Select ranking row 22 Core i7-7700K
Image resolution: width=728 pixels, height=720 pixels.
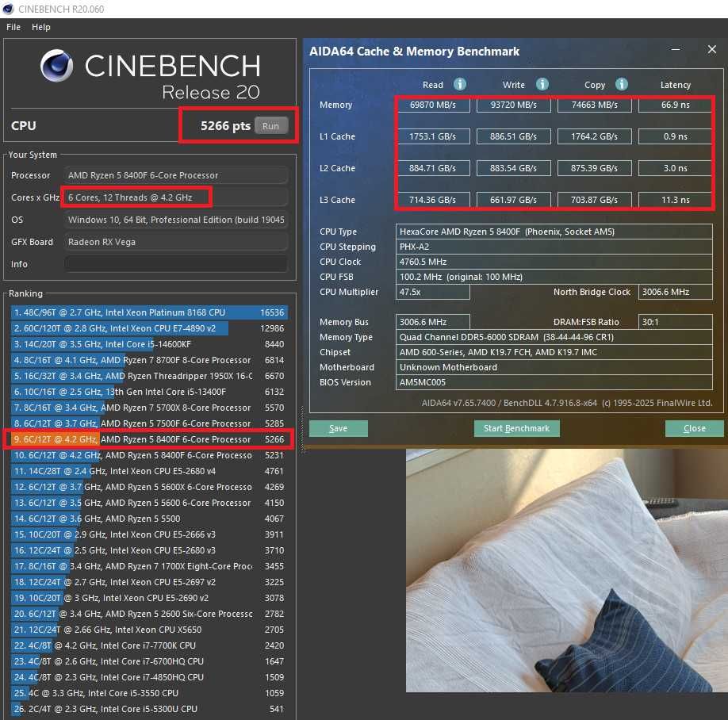pyautogui.click(x=149, y=645)
